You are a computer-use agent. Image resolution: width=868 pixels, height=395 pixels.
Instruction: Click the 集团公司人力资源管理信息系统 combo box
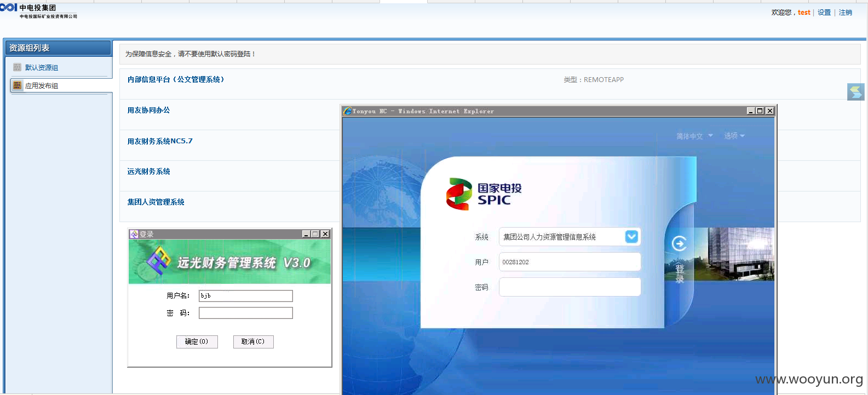(x=570, y=237)
